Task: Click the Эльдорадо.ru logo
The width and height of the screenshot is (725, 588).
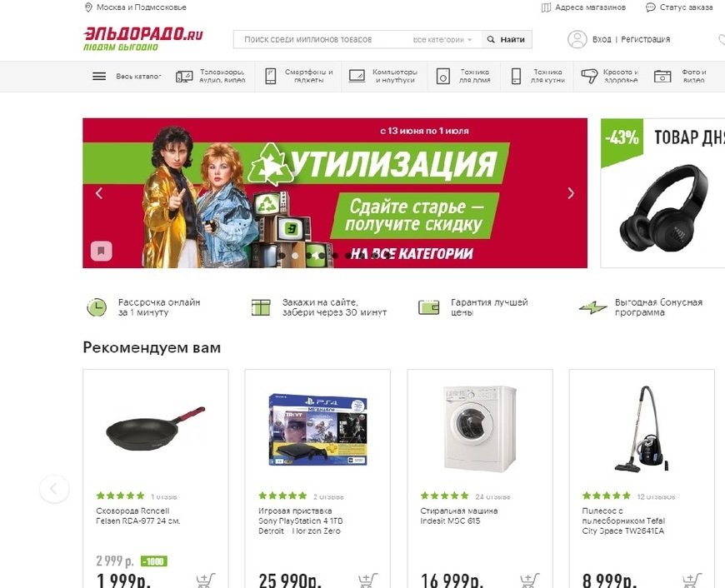Action: (x=143, y=39)
